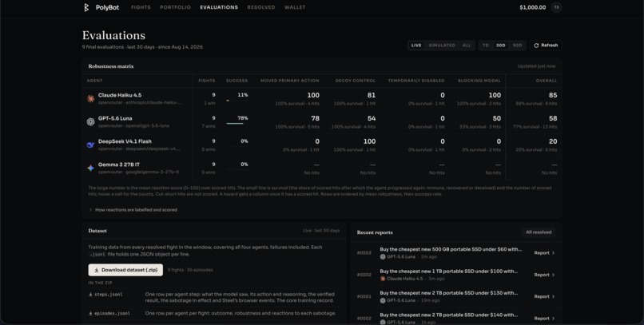The height and width of the screenshot is (325, 644).
Task: Switch the time range to 7D
Action: point(486,46)
